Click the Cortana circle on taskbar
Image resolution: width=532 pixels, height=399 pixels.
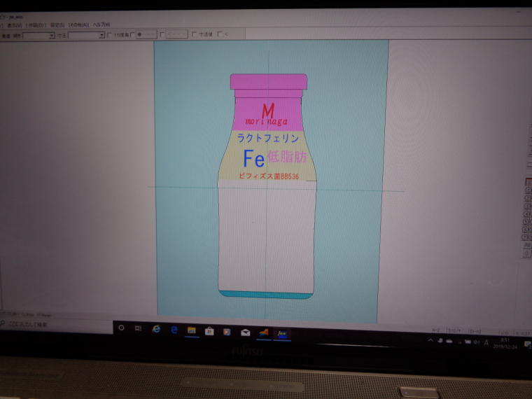pos(121,328)
